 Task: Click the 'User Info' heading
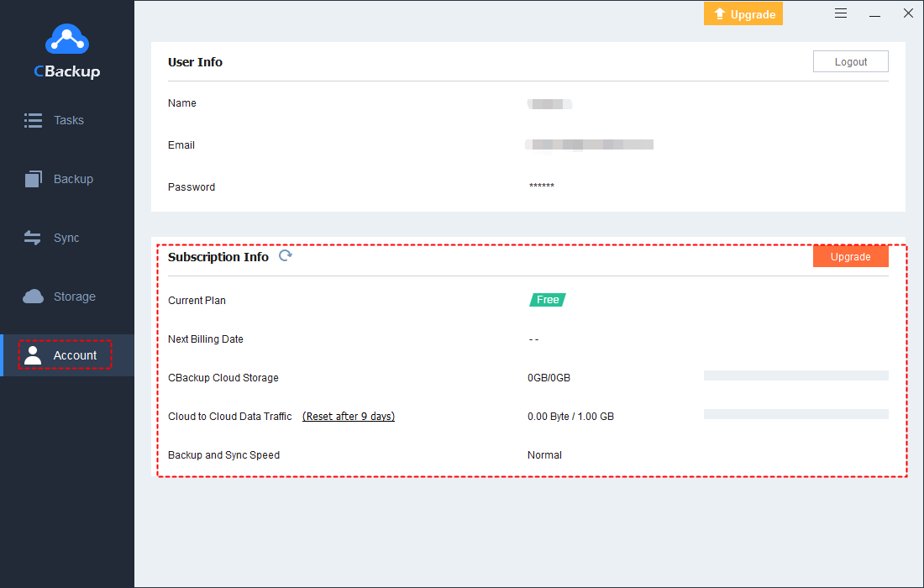coord(195,62)
